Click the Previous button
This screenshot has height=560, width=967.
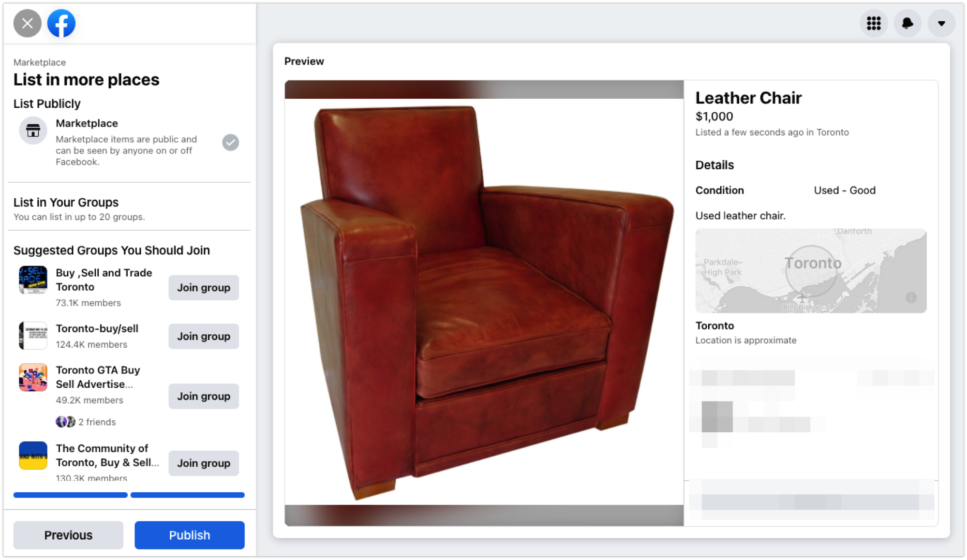(69, 535)
